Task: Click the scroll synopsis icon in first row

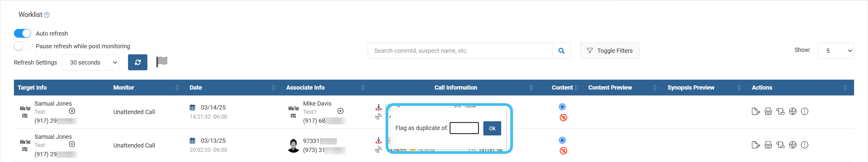Action: [780, 112]
